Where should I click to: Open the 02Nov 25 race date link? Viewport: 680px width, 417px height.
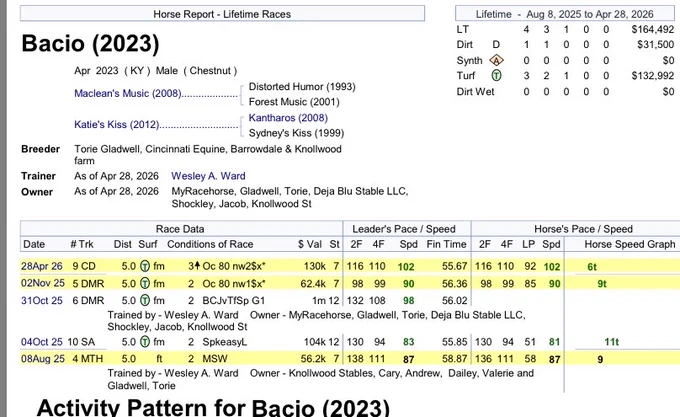pos(42,283)
